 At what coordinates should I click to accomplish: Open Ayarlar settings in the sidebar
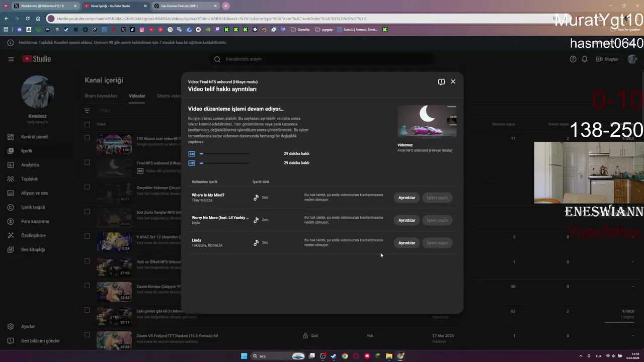[28, 327]
